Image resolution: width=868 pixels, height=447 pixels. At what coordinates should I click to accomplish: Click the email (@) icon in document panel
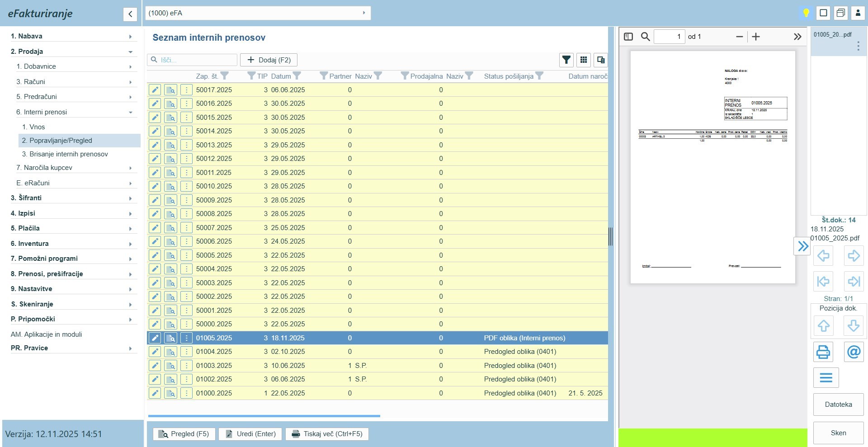click(x=854, y=352)
